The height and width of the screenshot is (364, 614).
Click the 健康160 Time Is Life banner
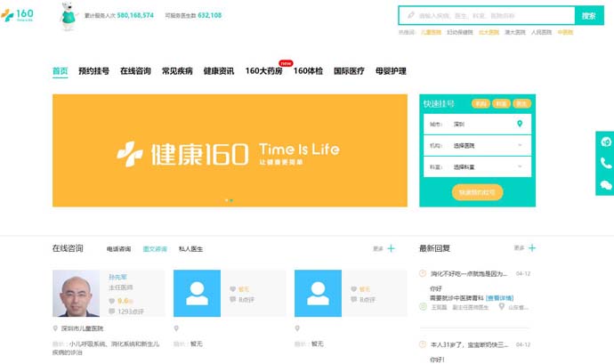(230, 150)
